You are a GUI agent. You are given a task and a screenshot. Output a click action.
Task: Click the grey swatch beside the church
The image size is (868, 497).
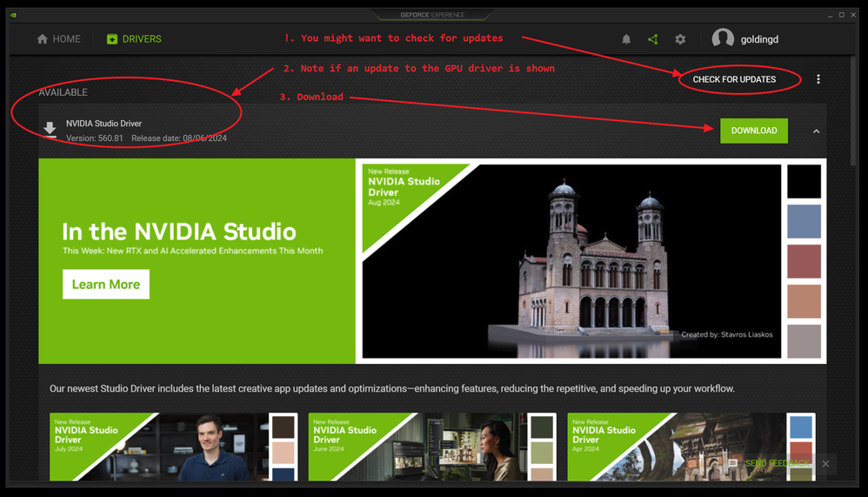804,341
